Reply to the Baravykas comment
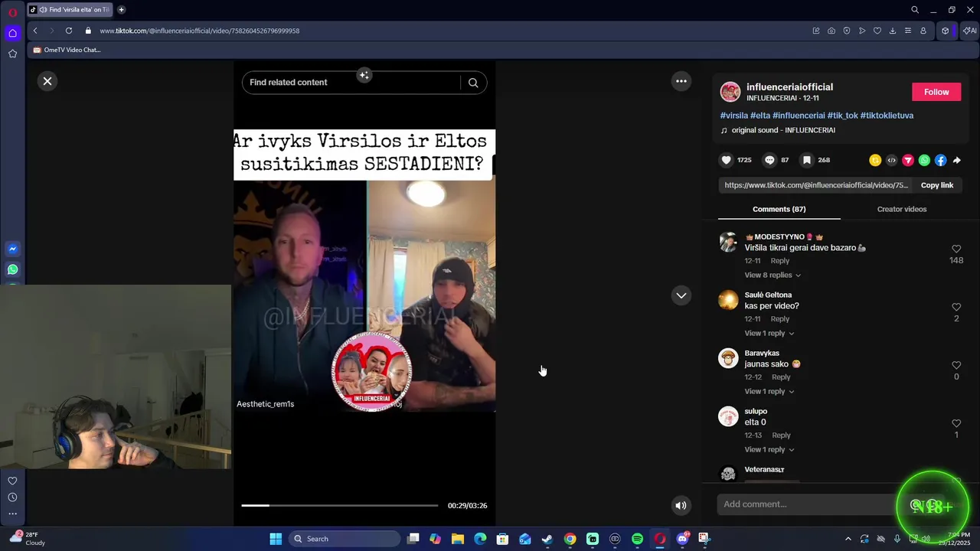This screenshot has height=551, width=980. click(781, 377)
